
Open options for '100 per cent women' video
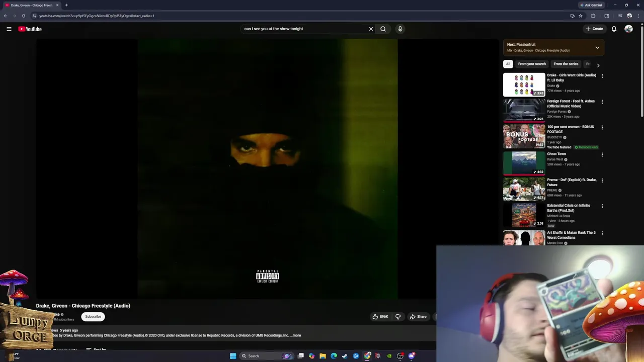602,127
